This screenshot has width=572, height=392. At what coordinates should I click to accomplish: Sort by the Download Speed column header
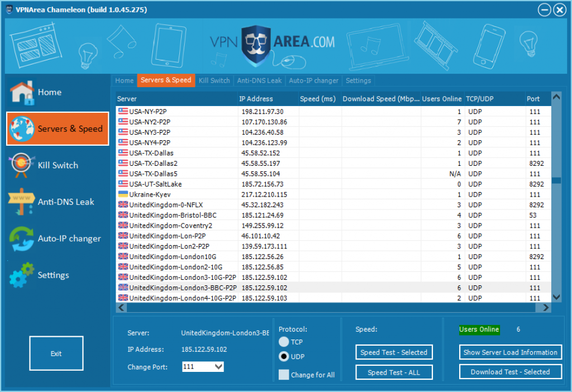pyautogui.click(x=381, y=99)
